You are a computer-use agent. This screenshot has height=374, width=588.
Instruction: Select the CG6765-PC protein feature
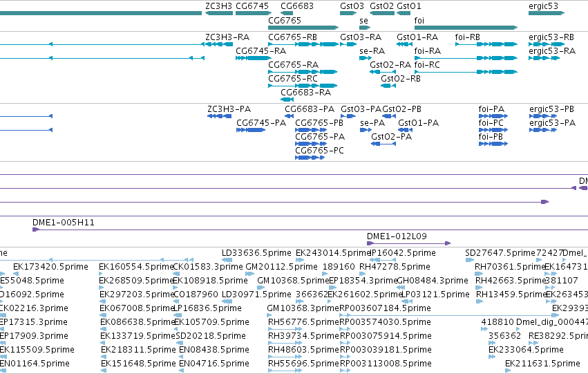tap(310, 158)
